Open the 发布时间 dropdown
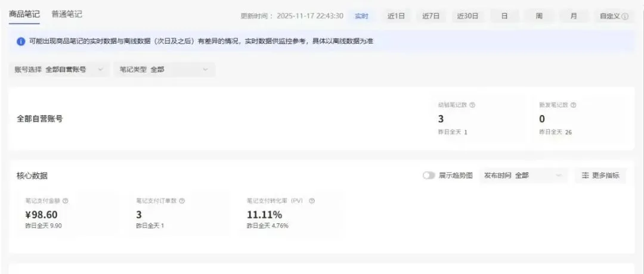 [x=524, y=176]
